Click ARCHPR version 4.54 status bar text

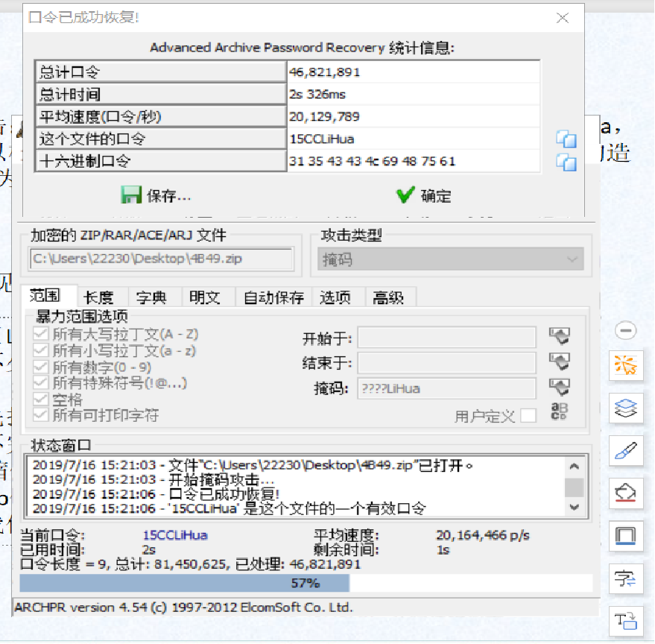tap(184, 607)
